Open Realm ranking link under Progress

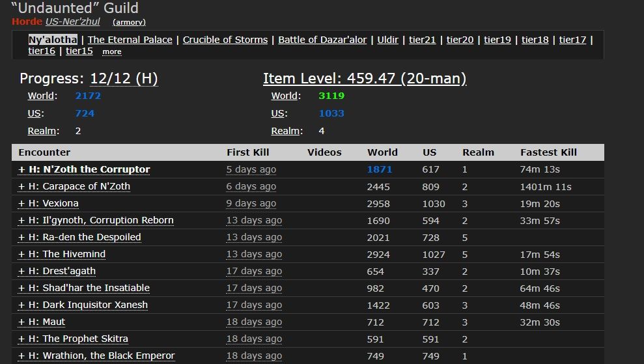point(42,131)
